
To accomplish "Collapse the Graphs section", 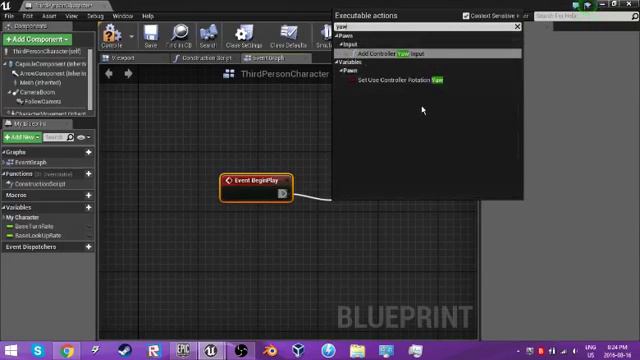I will 4,152.
